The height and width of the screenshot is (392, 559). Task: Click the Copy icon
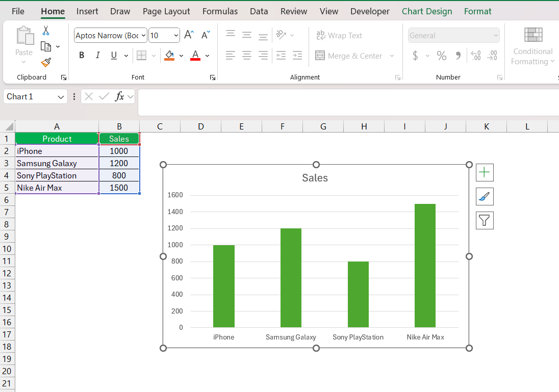(x=45, y=47)
